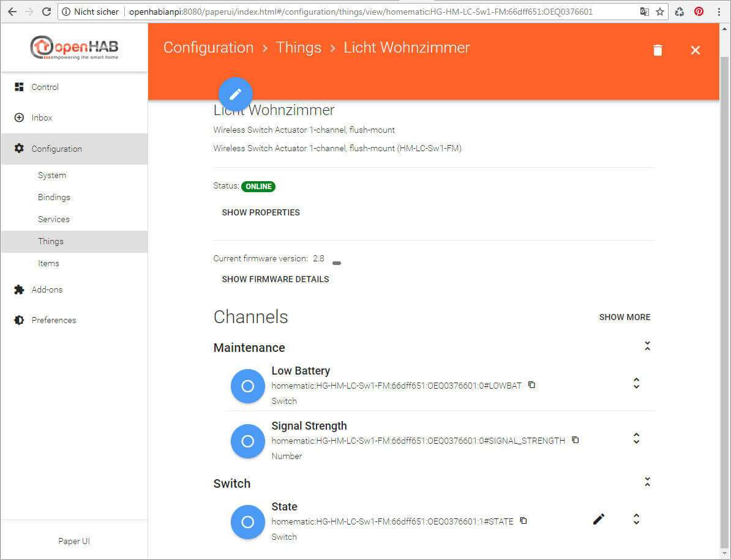Click SHOW PROPERTIES button
This screenshot has width=731, height=560.
pyautogui.click(x=261, y=212)
